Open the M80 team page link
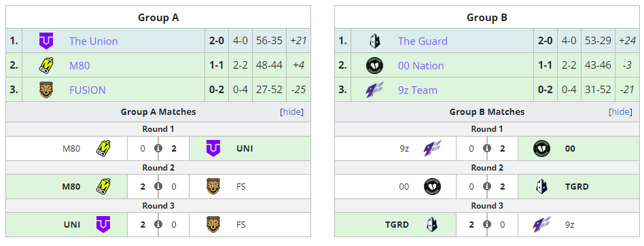Viewport: 644px width, 246px height. click(x=79, y=65)
